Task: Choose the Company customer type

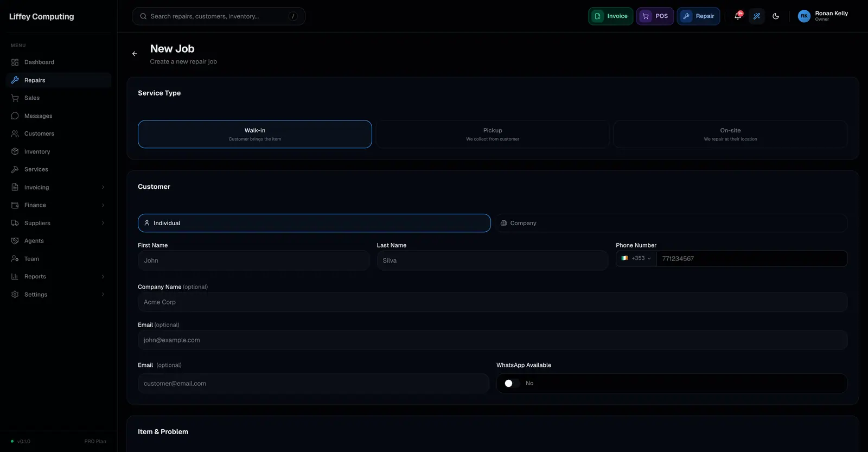Action: [671, 223]
